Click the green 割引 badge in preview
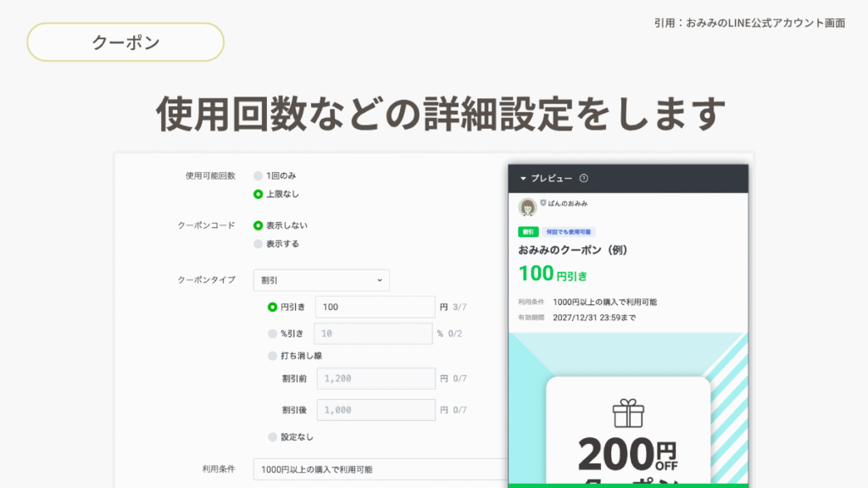This screenshot has width=868, height=488. tap(527, 232)
